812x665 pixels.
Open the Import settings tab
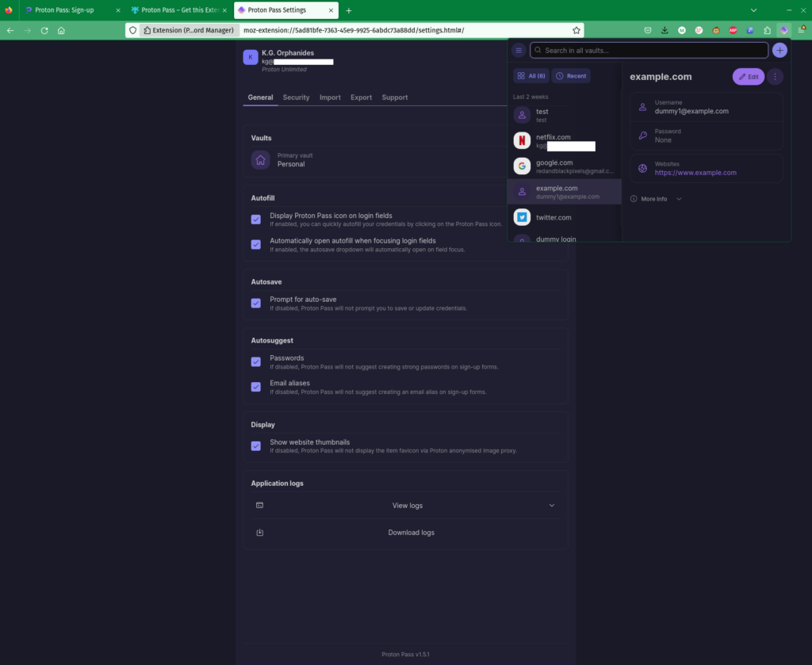330,97
